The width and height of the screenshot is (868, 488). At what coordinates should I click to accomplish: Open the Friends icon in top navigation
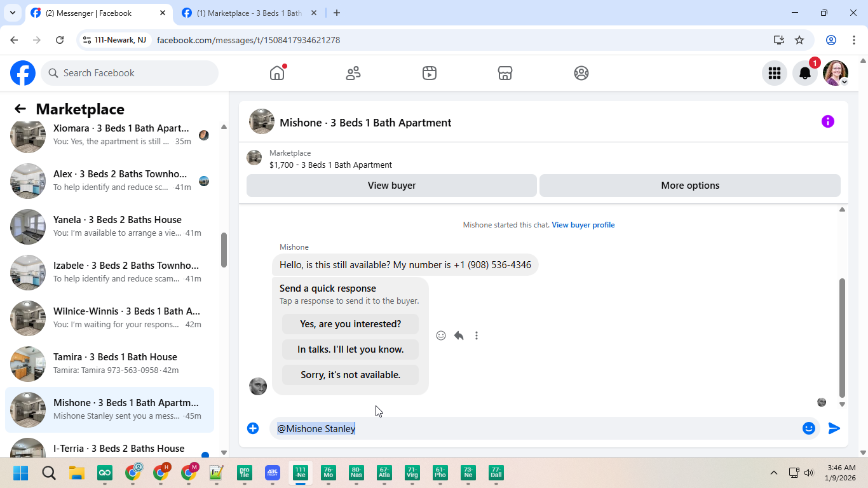coord(353,73)
